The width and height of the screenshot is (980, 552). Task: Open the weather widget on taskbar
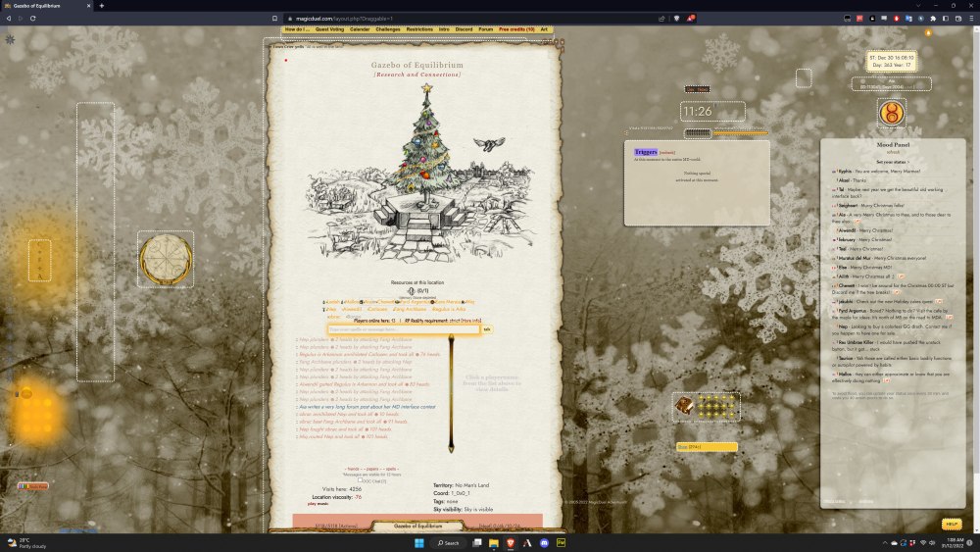click(x=26, y=542)
